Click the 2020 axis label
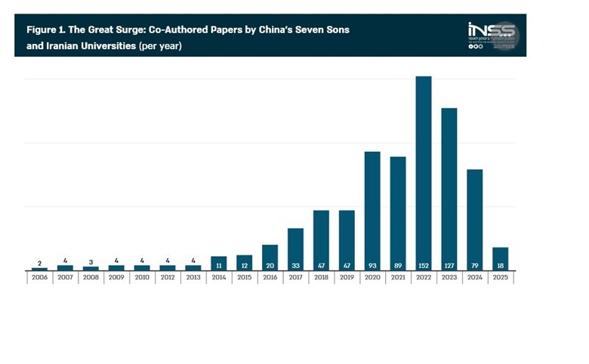Screen dimensions: 589x364 click(x=372, y=277)
